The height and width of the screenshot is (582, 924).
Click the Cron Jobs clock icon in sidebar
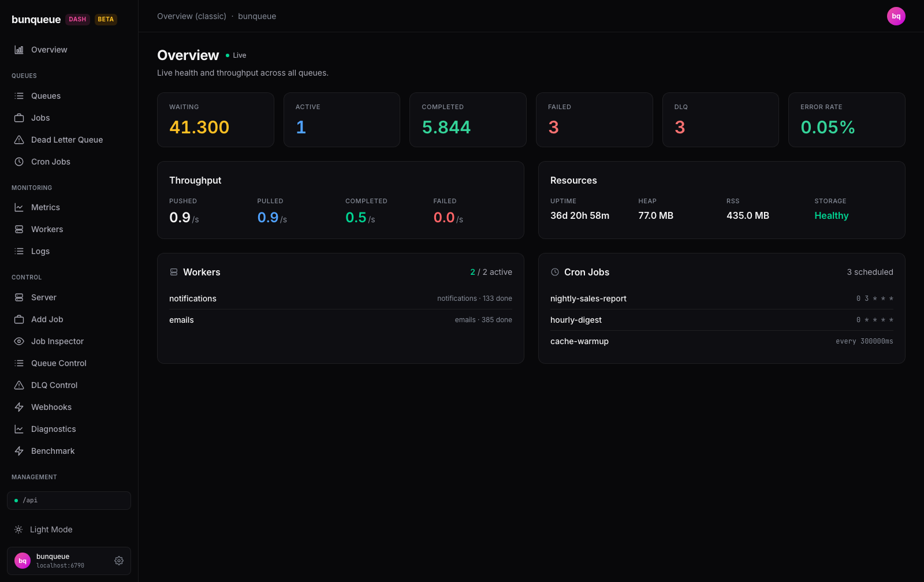coord(19,162)
